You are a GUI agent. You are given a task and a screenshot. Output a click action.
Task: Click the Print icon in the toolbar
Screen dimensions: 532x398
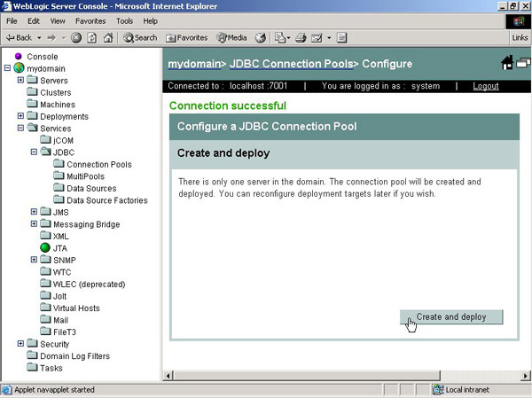point(301,37)
